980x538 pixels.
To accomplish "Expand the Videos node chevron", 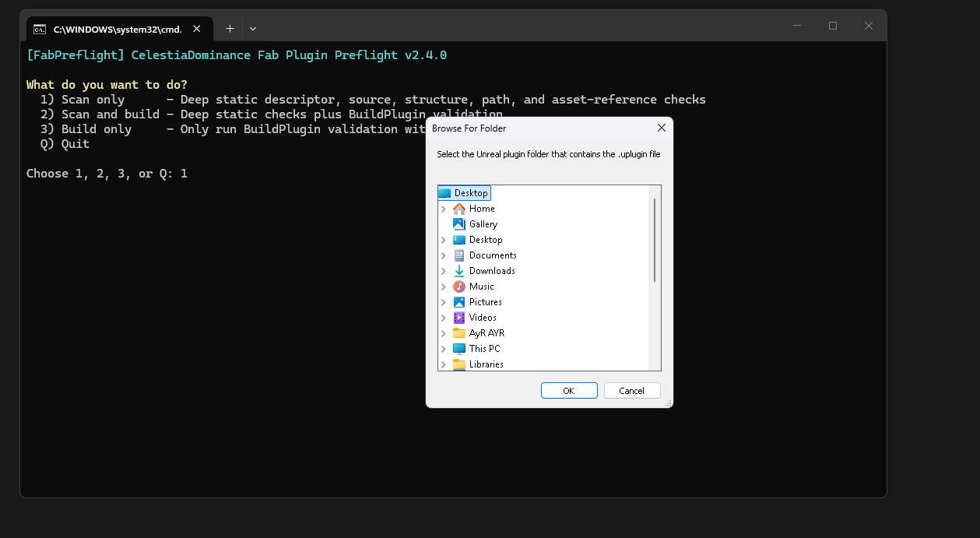I will (x=444, y=318).
